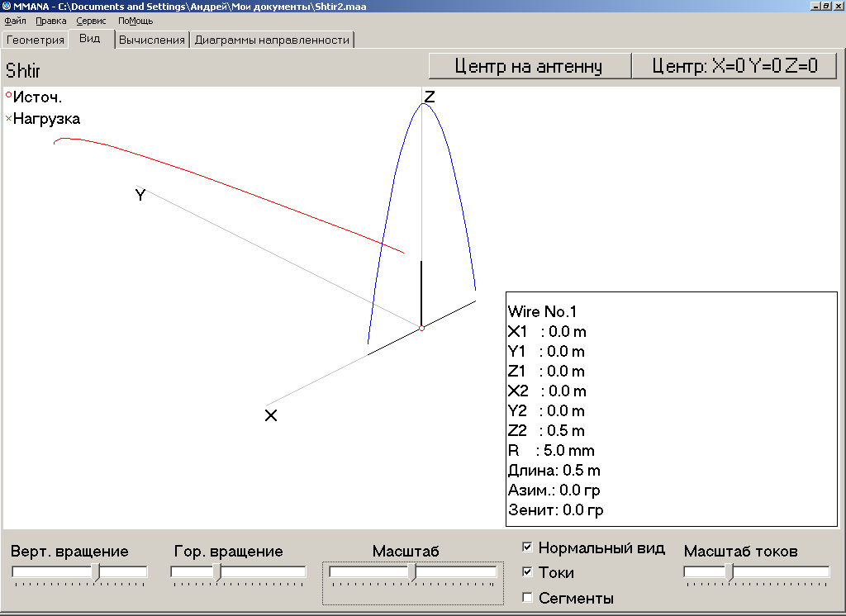The image size is (846, 616).
Task: Click the Азим.: 0.0 гр line
Action: click(554, 490)
